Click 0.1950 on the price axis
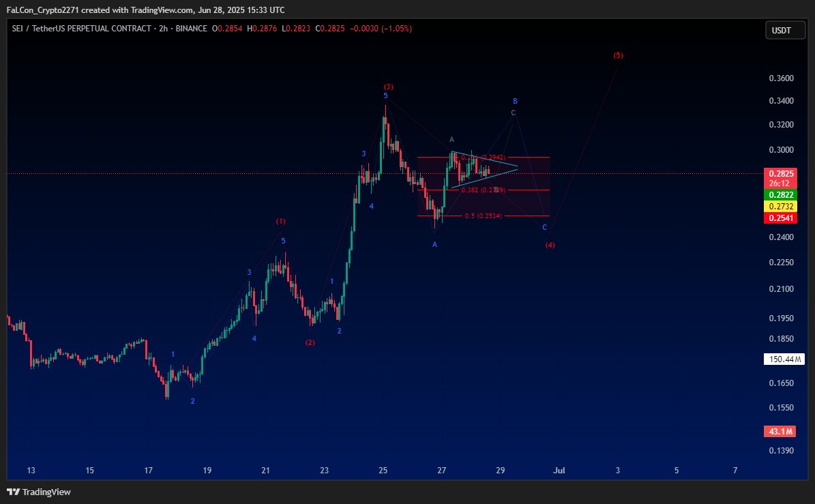Screen dimensions: 815x504 (x=781, y=318)
